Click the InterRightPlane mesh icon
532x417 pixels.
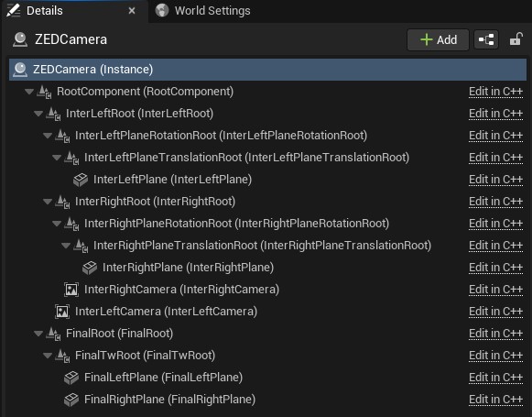click(x=90, y=268)
